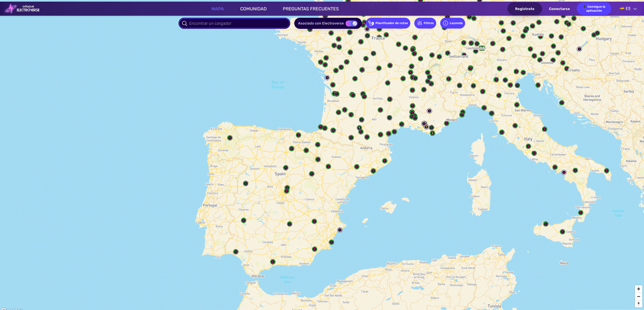Open PREGUNTAS FRECUENTES page
The height and width of the screenshot is (310, 644).
311,8
